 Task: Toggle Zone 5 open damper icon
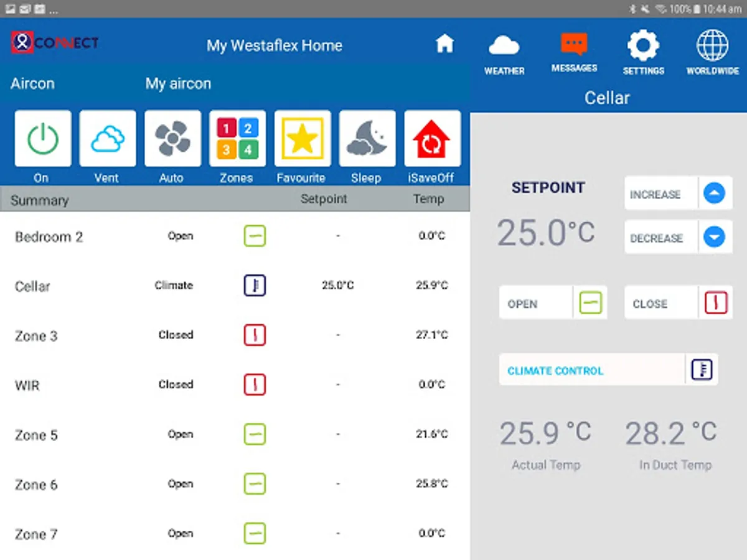tap(255, 434)
